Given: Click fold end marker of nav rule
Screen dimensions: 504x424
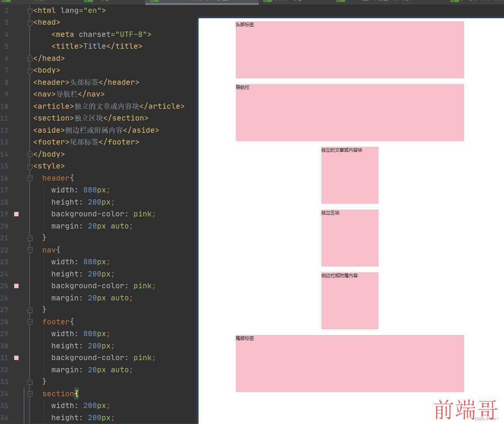Looking at the screenshot, I should tap(30, 310).
